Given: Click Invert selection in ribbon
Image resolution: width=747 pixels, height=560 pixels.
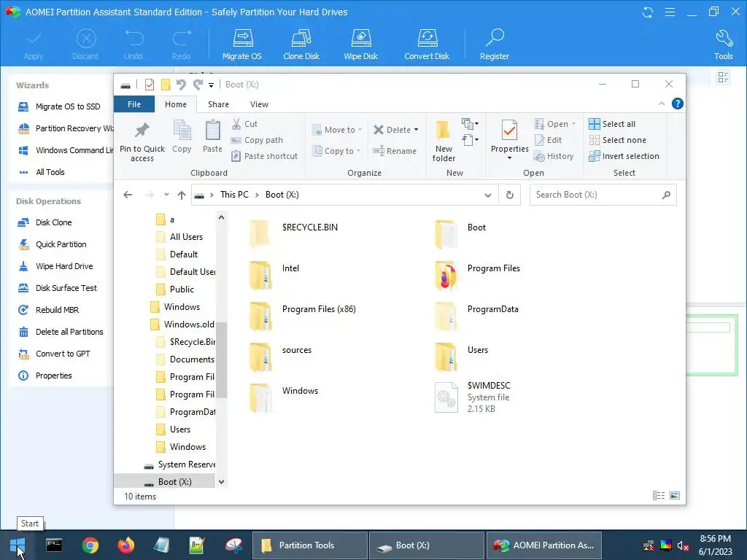Looking at the screenshot, I should pos(624,156).
